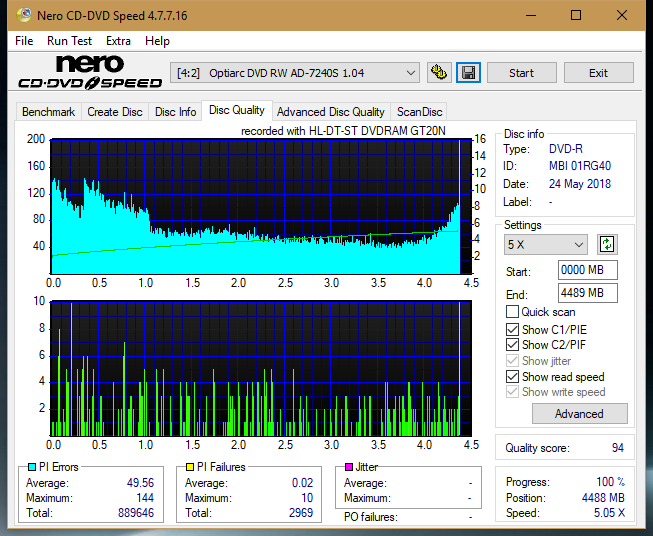Select the Disc Quality tab
653x536 pixels.
click(x=237, y=110)
